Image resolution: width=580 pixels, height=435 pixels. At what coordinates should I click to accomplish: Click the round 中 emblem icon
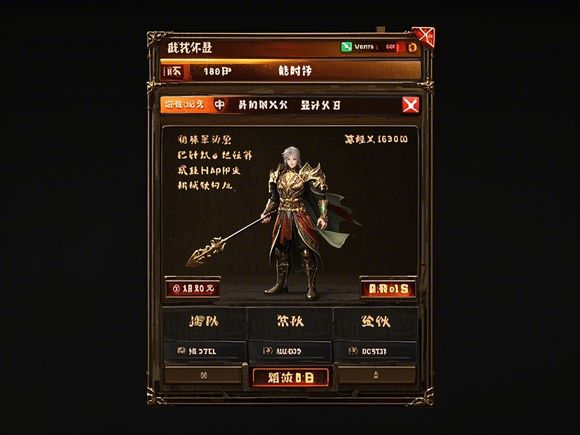click(x=220, y=105)
